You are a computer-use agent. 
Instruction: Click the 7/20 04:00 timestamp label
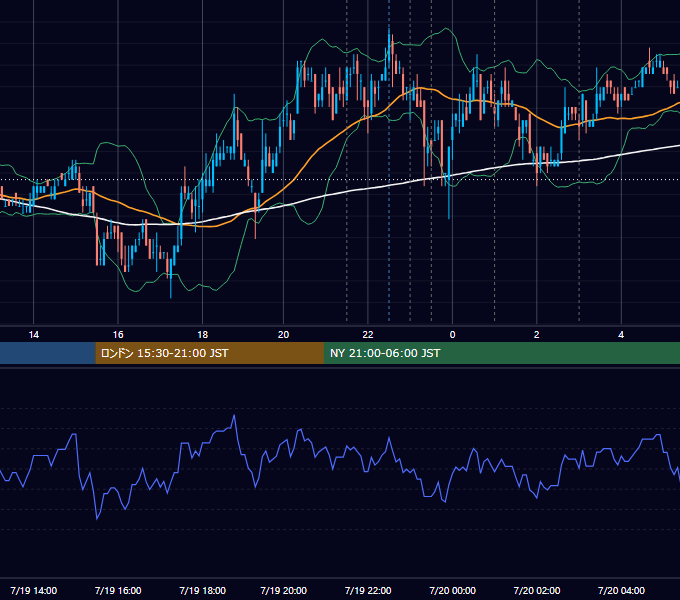tap(621, 590)
